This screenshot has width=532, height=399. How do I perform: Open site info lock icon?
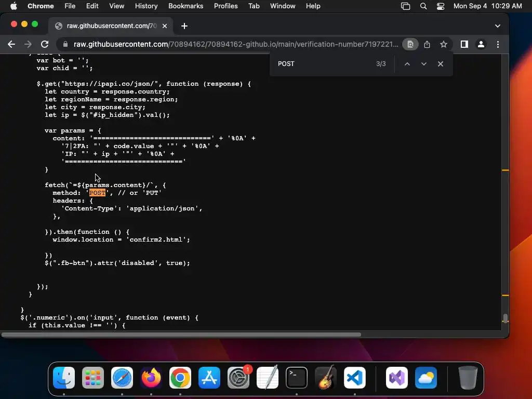pos(65,45)
